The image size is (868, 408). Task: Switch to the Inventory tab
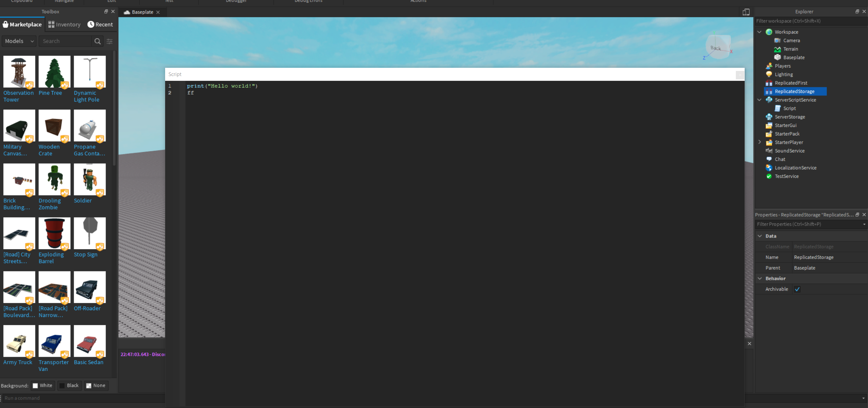65,24
